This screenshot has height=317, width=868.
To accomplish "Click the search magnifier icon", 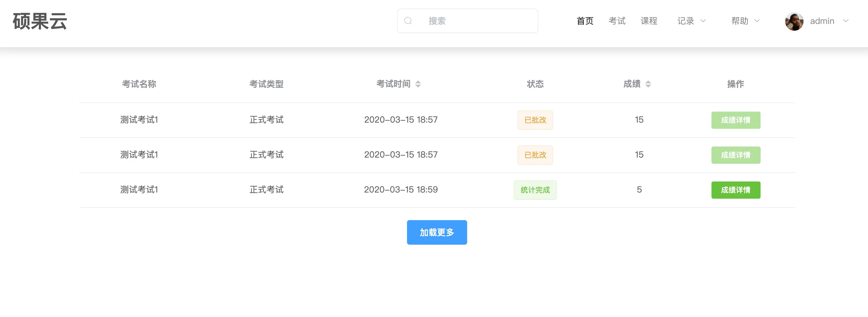I will (x=409, y=21).
